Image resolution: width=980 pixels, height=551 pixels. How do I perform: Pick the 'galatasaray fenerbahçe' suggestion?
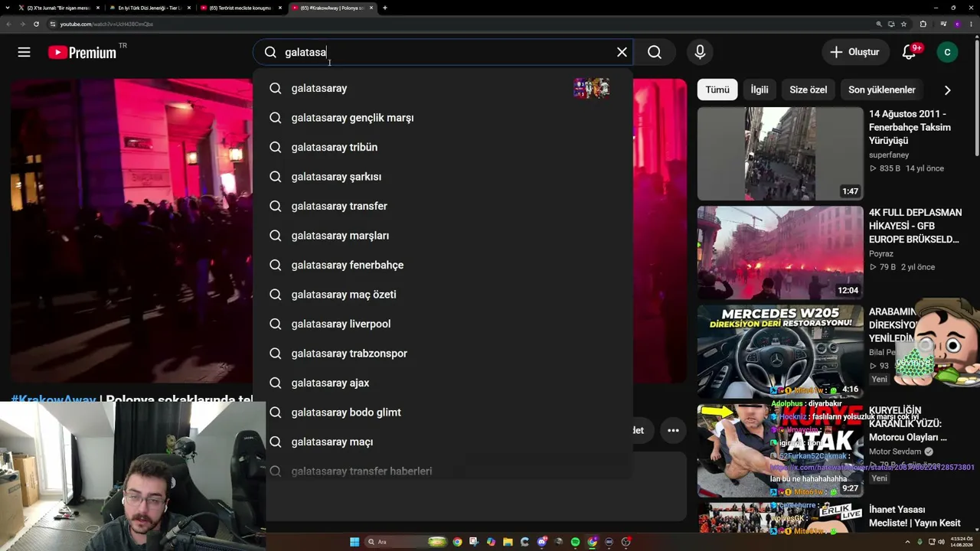pos(443,265)
